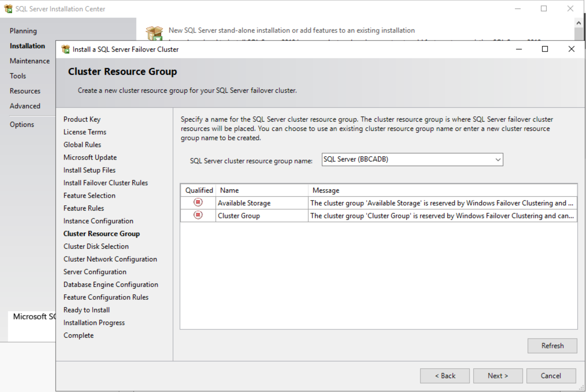This screenshot has height=392, width=586.
Task: Open Resources in Installation Center
Action: coord(25,91)
